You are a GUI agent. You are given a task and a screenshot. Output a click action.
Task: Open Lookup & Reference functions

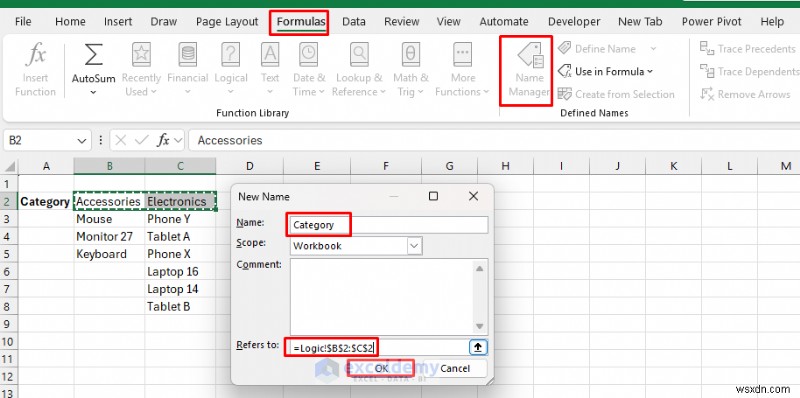point(359,69)
